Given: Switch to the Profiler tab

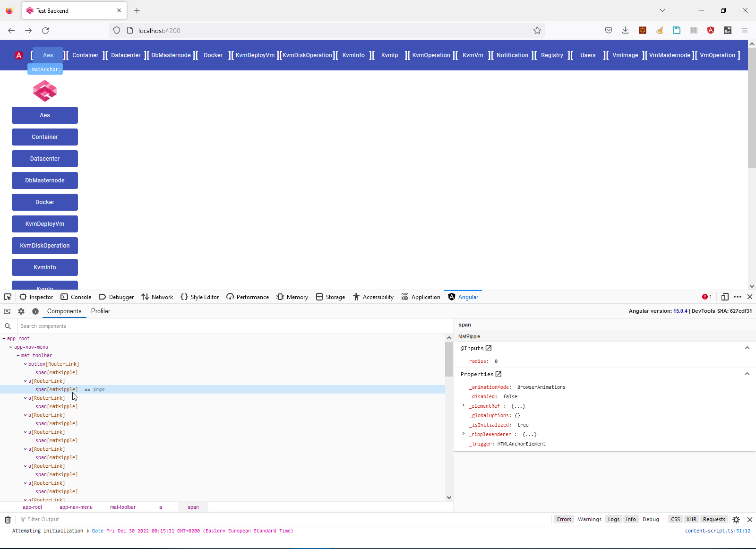Looking at the screenshot, I should [x=101, y=311].
